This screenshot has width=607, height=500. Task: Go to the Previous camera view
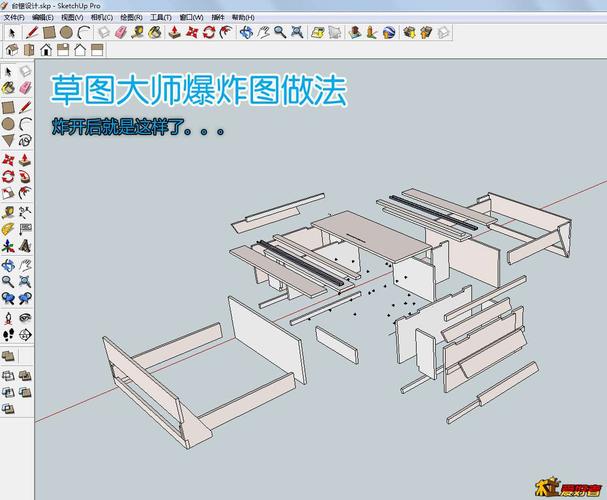click(8, 298)
